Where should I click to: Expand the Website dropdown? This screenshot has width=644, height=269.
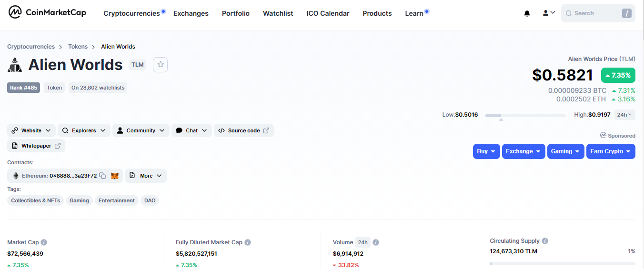click(31, 130)
